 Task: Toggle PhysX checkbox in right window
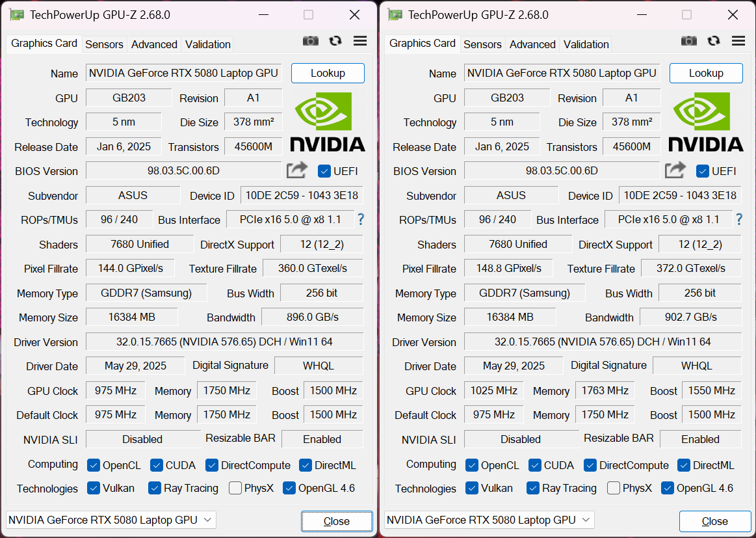pyautogui.click(x=614, y=488)
